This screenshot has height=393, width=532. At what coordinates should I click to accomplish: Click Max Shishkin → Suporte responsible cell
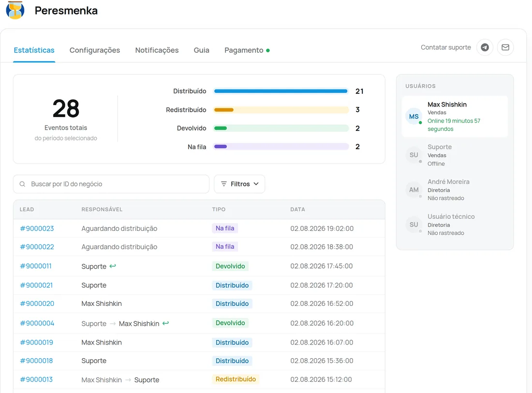(120, 380)
